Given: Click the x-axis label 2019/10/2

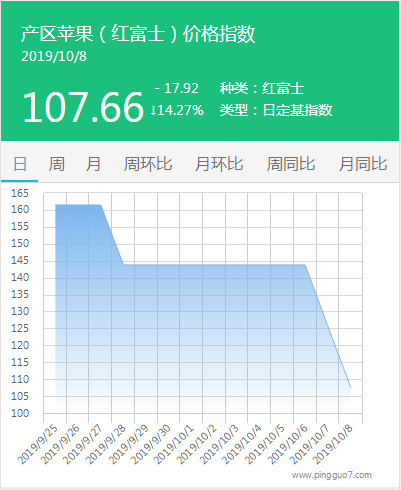Looking at the screenshot, I should click(x=196, y=444).
